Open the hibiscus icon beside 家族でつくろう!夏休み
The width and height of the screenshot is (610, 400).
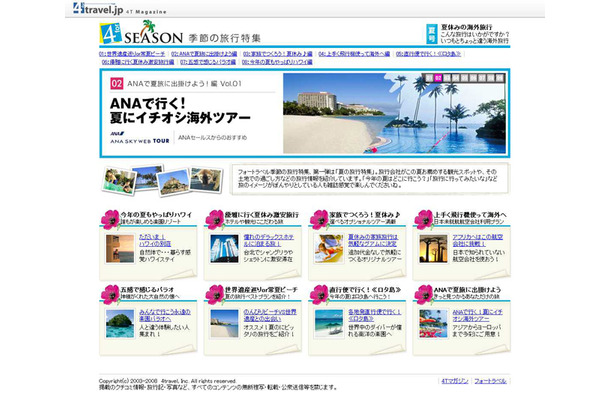pos(319,219)
